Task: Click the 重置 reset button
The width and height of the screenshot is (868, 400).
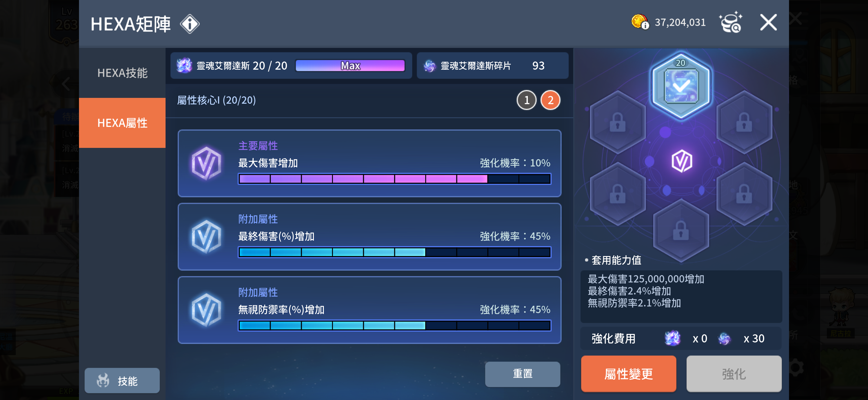Action: pos(522,374)
